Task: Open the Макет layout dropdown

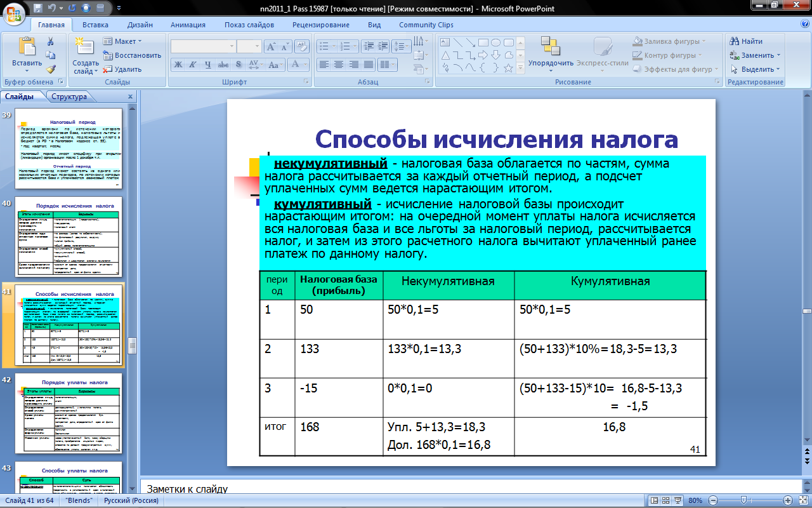Action: point(123,41)
